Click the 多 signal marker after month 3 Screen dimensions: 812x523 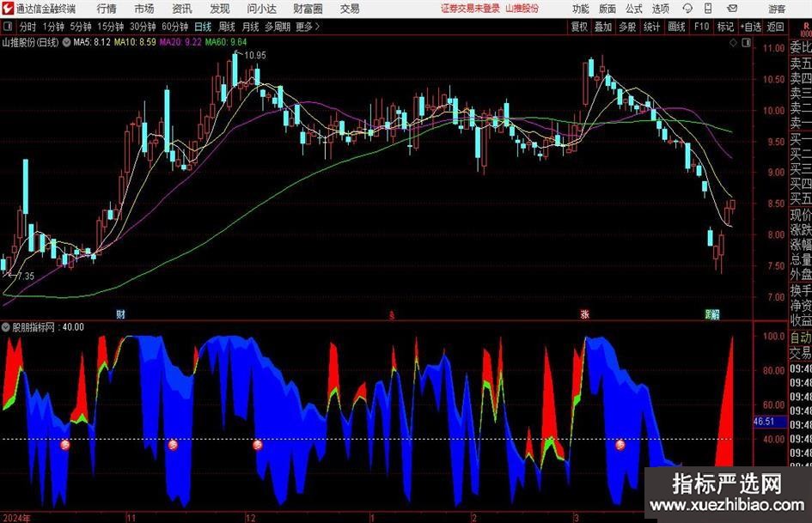(620, 444)
